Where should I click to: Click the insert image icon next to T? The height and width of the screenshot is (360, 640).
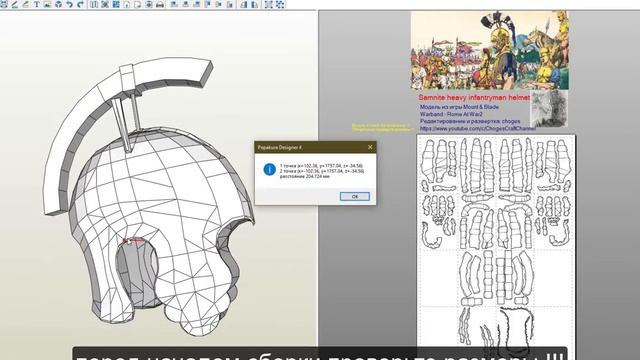tap(47, 4)
